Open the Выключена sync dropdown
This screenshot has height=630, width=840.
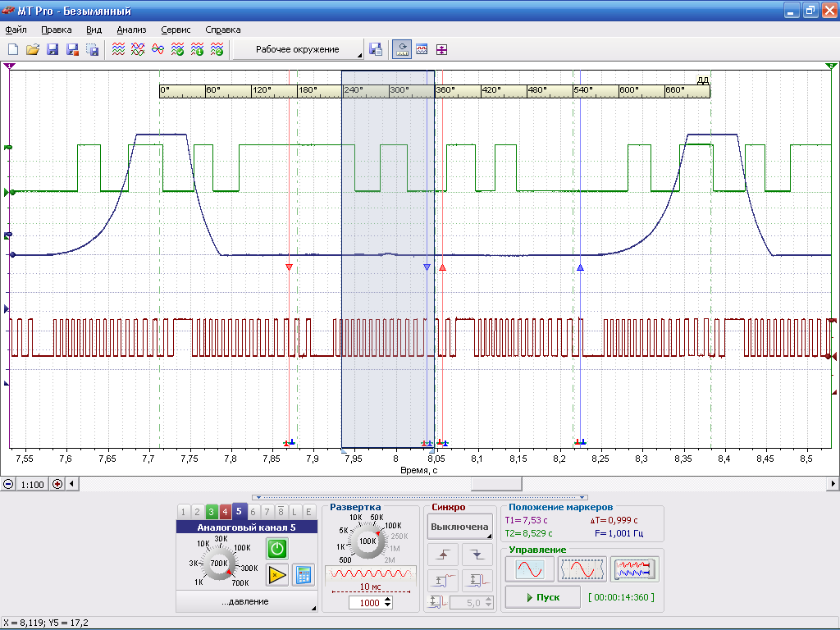point(459,527)
